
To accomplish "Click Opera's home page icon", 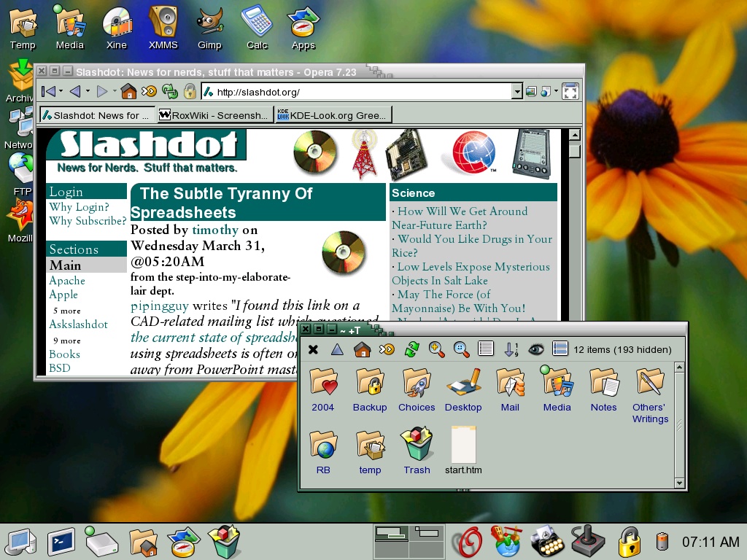I will coord(128,91).
